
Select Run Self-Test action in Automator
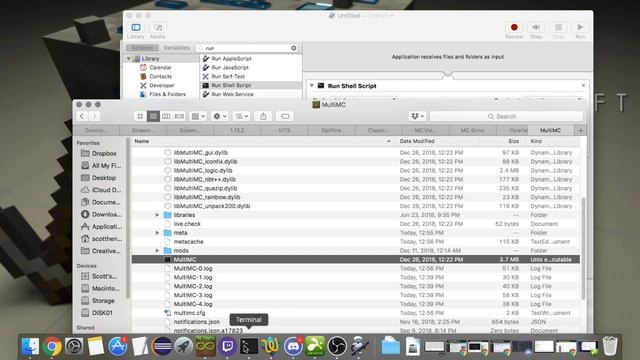pyautogui.click(x=251, y=77)
